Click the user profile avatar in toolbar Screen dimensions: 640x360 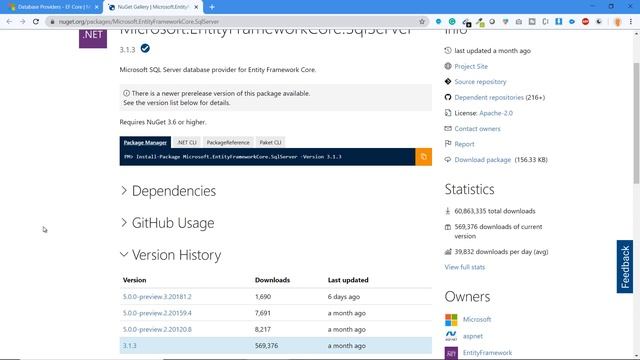[x=618, y=22]
